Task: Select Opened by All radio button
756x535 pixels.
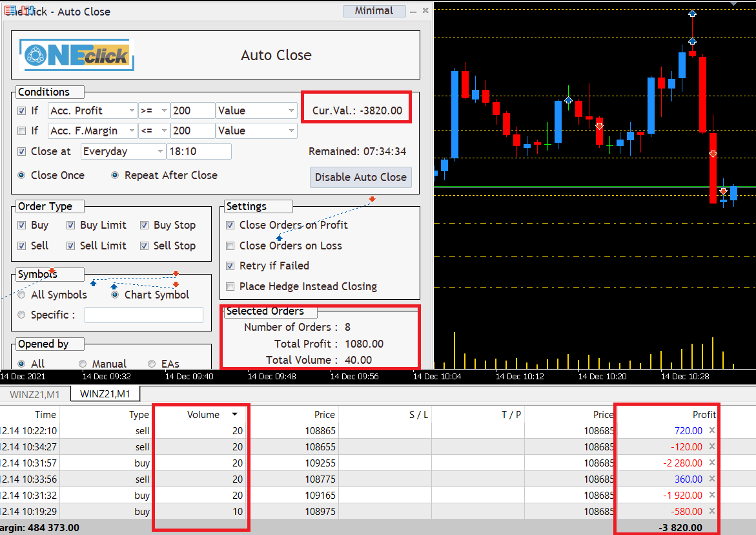Action: (x=22, y=364)
